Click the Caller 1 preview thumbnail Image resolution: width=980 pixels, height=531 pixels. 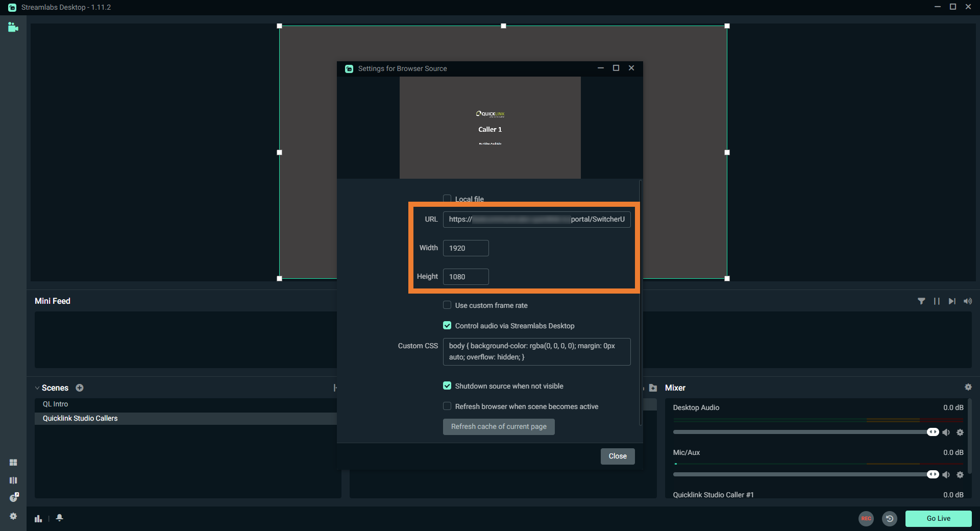click(490, 128)
